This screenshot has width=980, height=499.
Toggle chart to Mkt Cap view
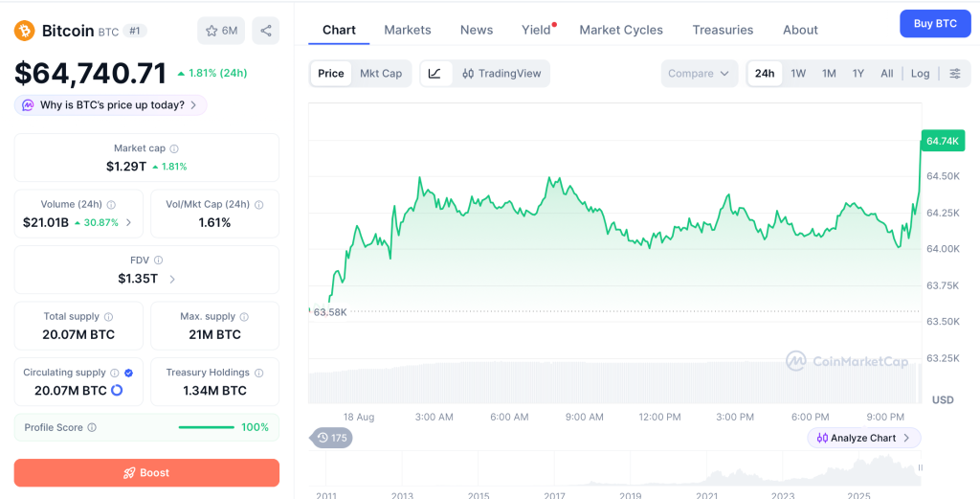[x=381, y=73]
